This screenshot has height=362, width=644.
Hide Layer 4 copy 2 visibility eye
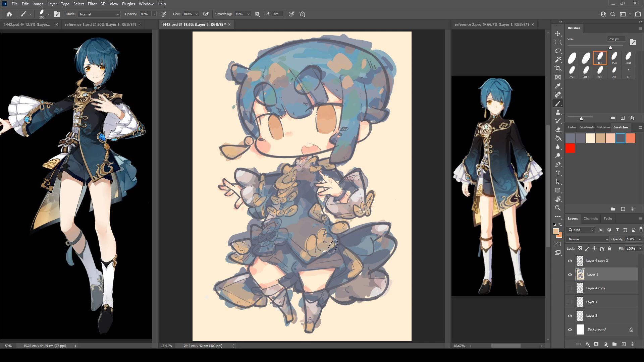(x=570, y=261)
